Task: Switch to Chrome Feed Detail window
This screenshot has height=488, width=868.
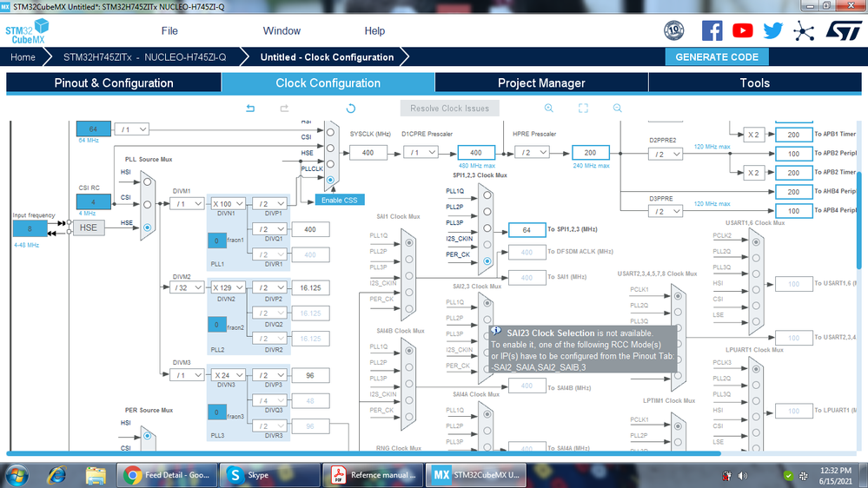Action: 167,475
